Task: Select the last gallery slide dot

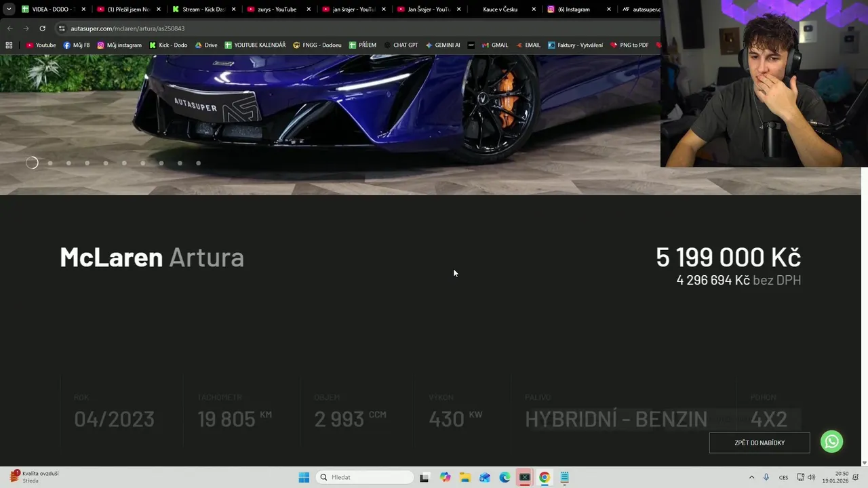Action: pos(198,163)
